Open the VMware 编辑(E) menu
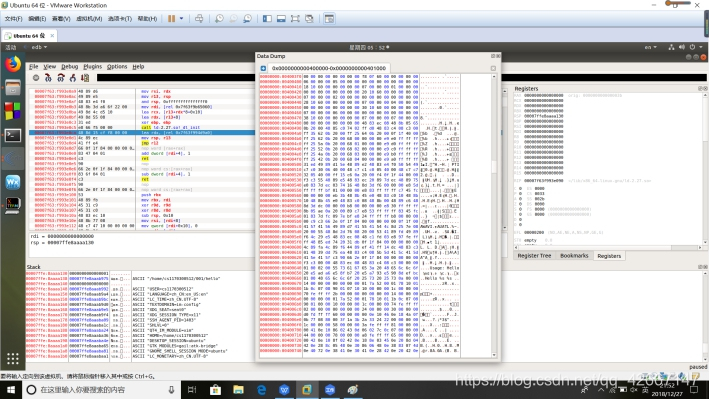This screenshot has height=399, width=709. 37,19
